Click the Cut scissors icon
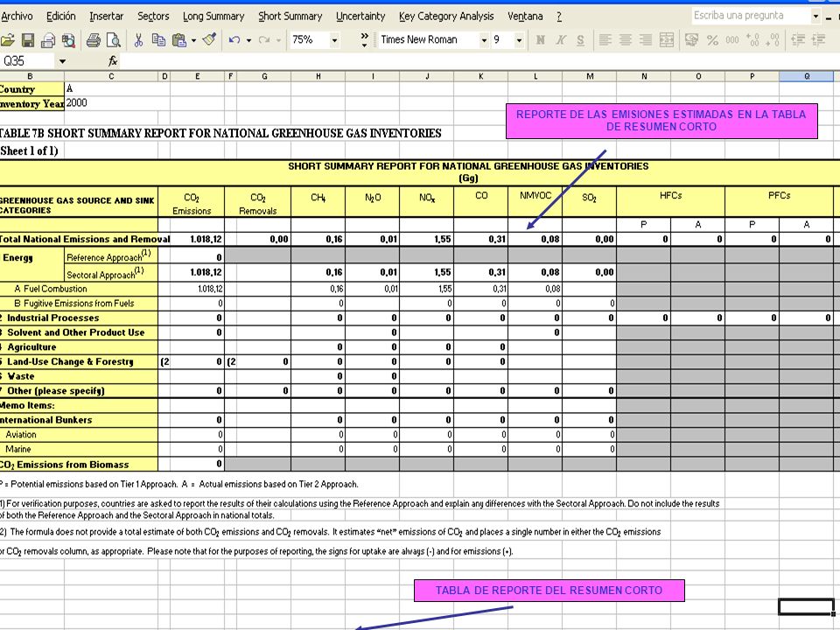 tap(138, 39)
